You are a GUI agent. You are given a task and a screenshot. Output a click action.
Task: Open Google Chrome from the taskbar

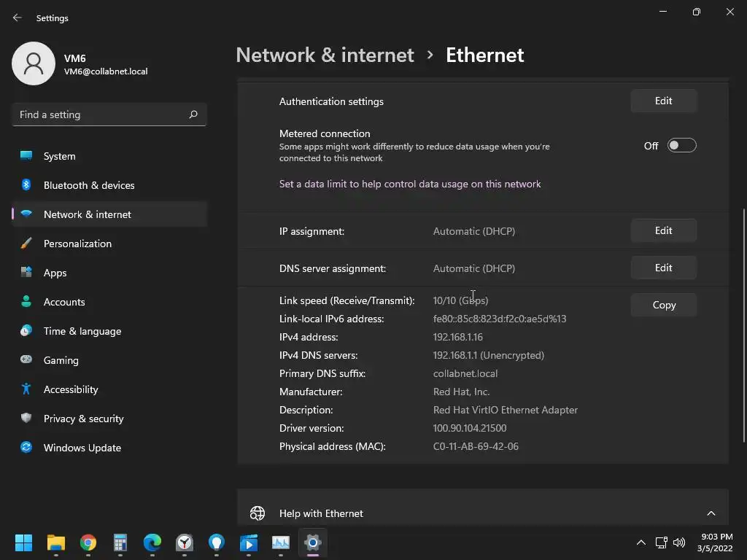(x=88, y=542)
